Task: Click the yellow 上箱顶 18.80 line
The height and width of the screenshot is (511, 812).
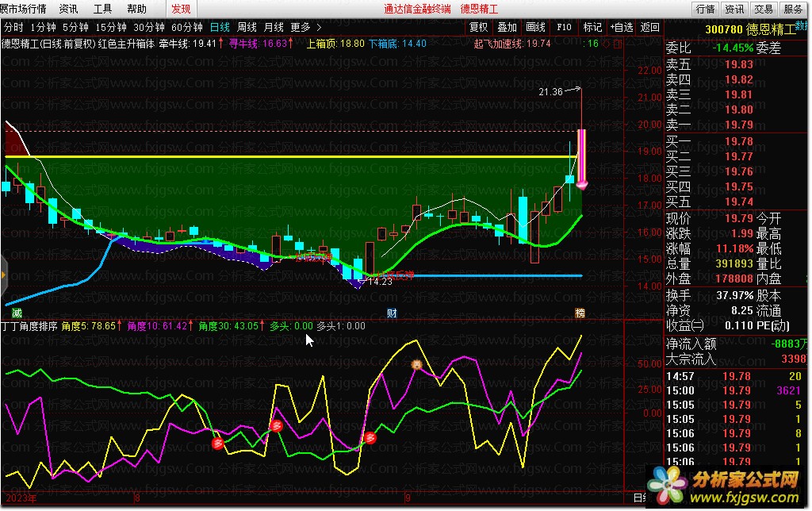Action: point(290,156)
